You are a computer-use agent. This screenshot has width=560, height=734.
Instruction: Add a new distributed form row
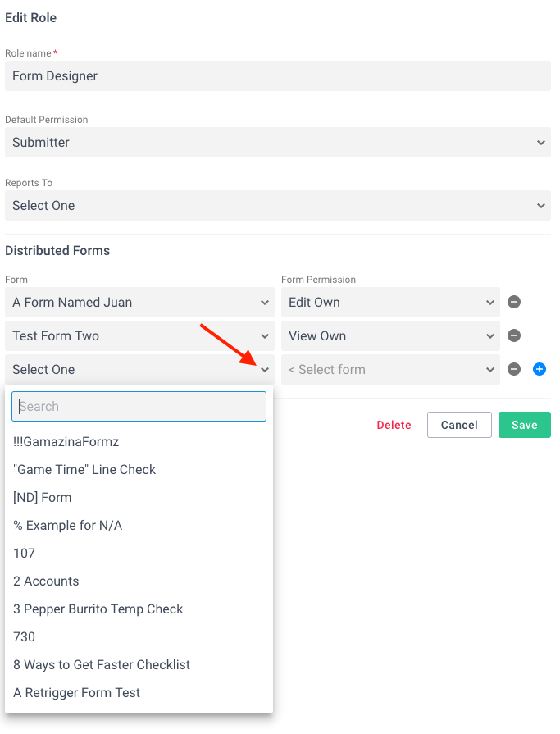[x=539, y=369]
